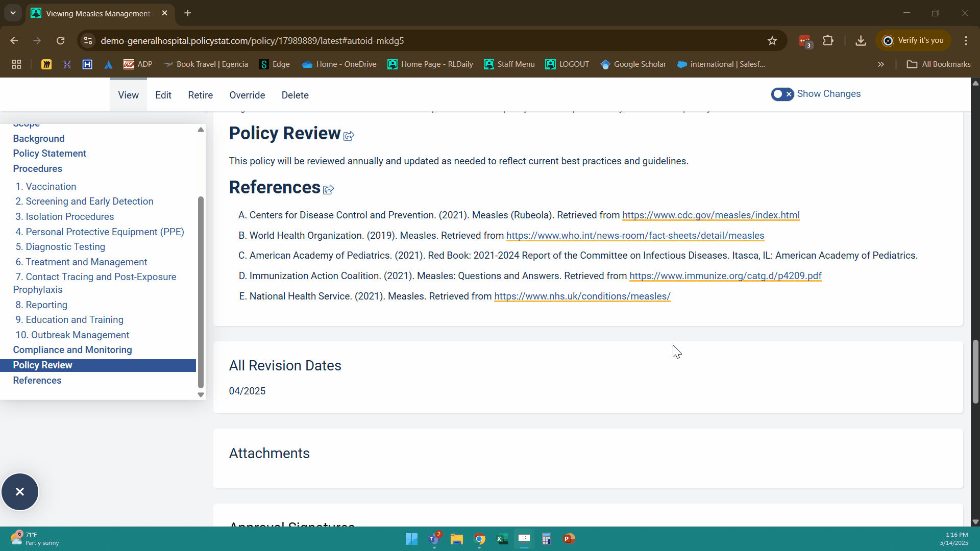Click share icon next to Policy Review heading
This screenshot has width=980, height=551.
(349, 136)
